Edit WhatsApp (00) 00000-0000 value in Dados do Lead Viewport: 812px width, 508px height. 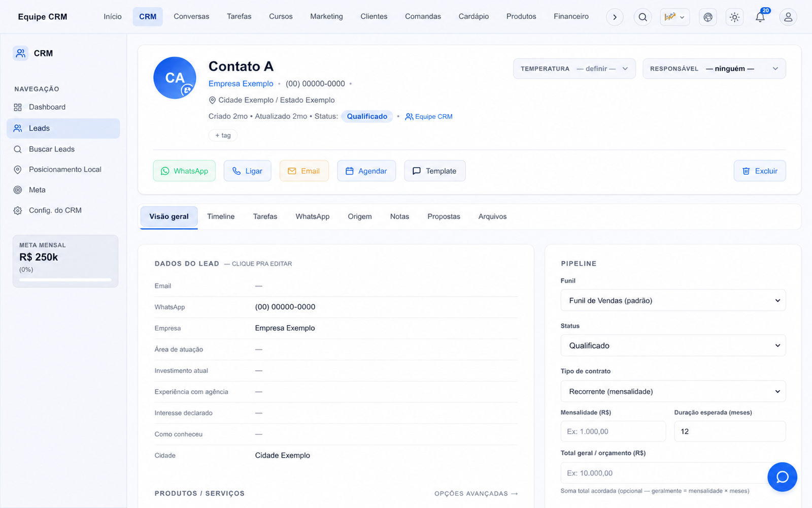[285, 307]
